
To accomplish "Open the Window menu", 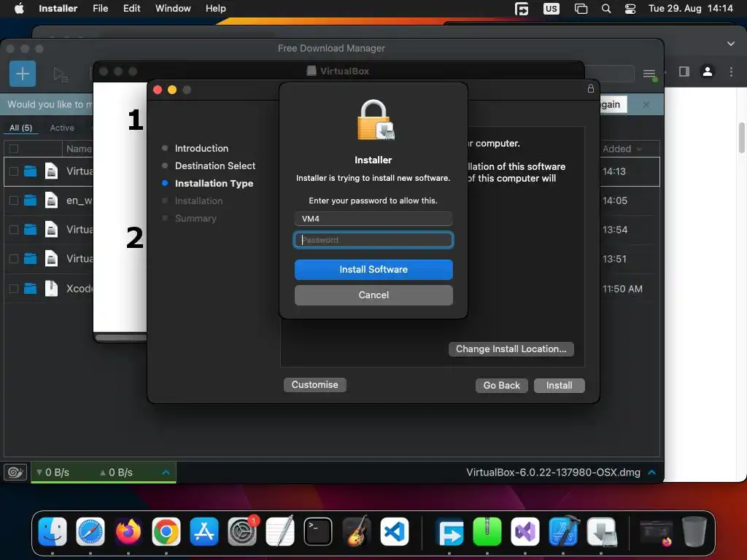I will click(x=173, y=9).
